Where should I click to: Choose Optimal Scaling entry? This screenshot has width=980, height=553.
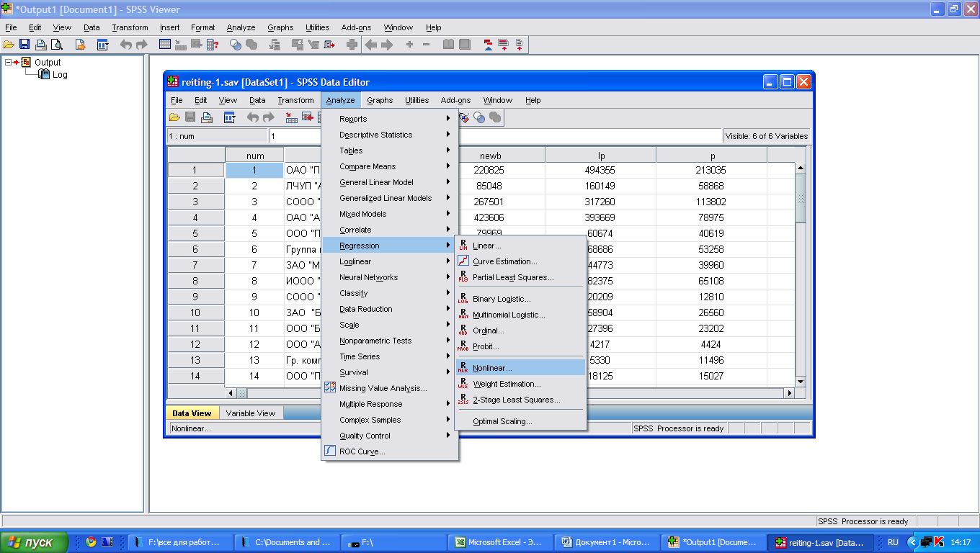click(x=520, y=421)
